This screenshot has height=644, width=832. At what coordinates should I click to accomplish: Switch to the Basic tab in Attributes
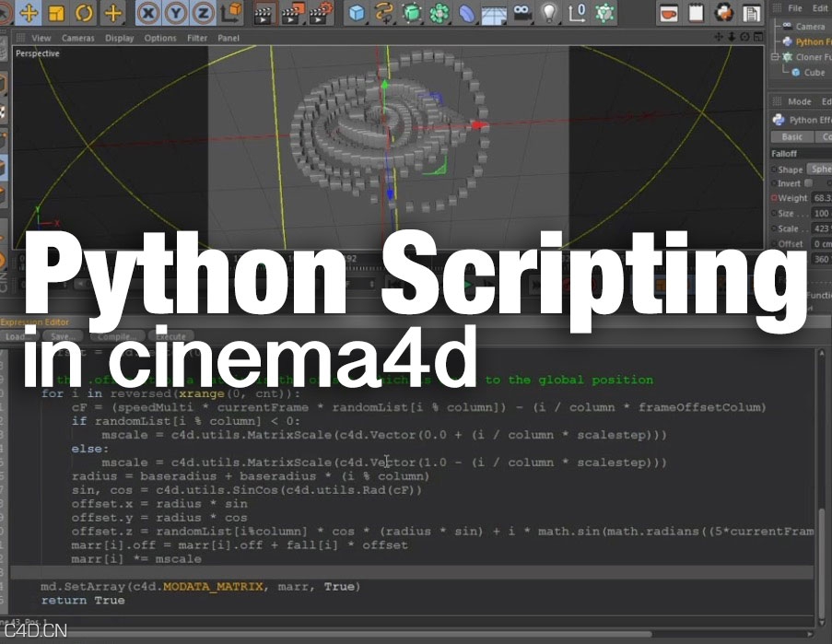click(791, 136)
